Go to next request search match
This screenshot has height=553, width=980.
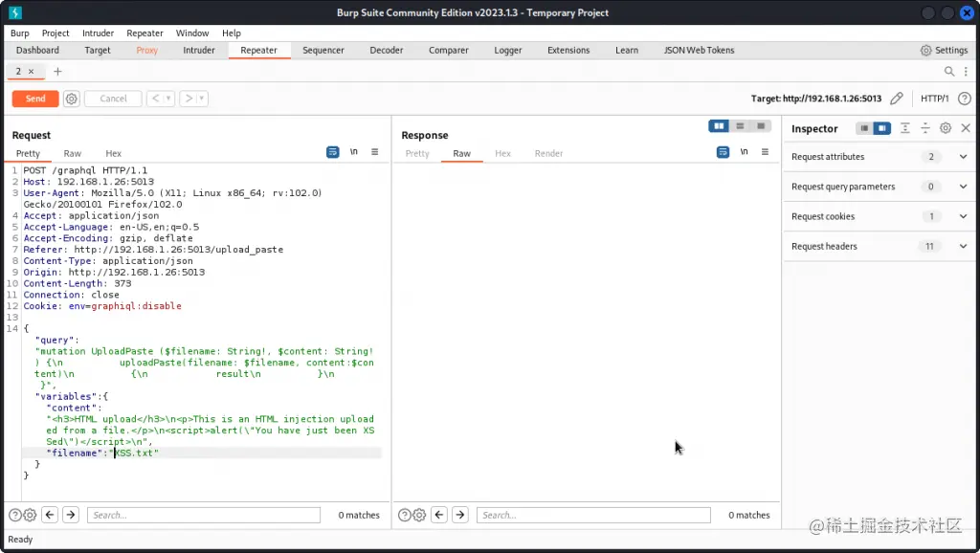click(71, 515)
